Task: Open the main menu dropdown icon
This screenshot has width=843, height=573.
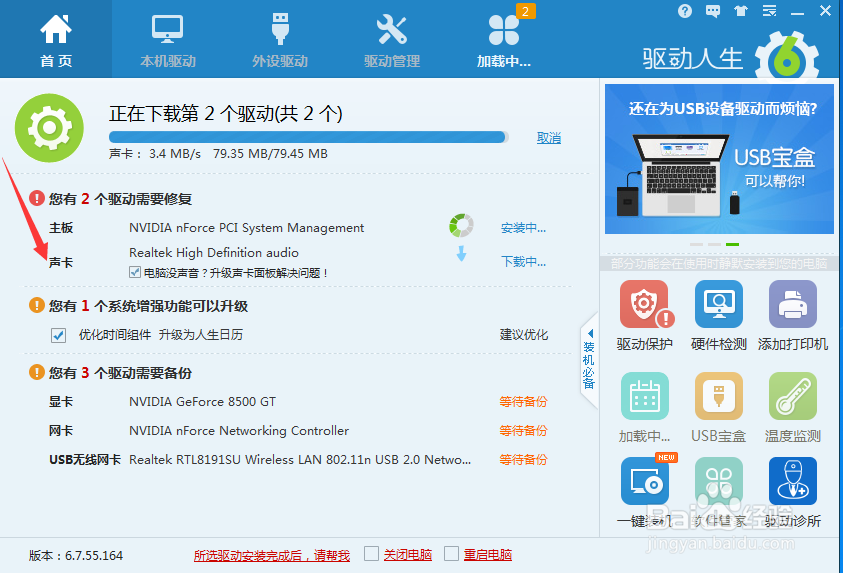Action: tap(769, 11)
